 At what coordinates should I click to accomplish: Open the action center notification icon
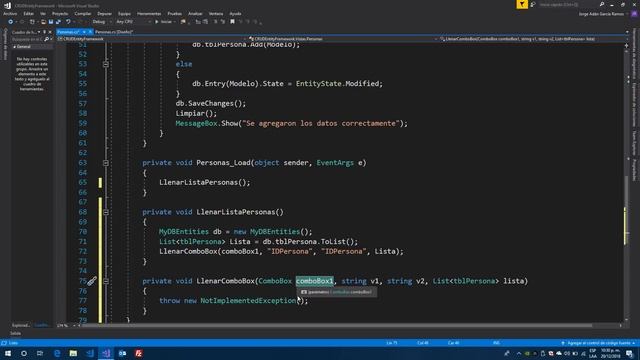coord(630,353)
